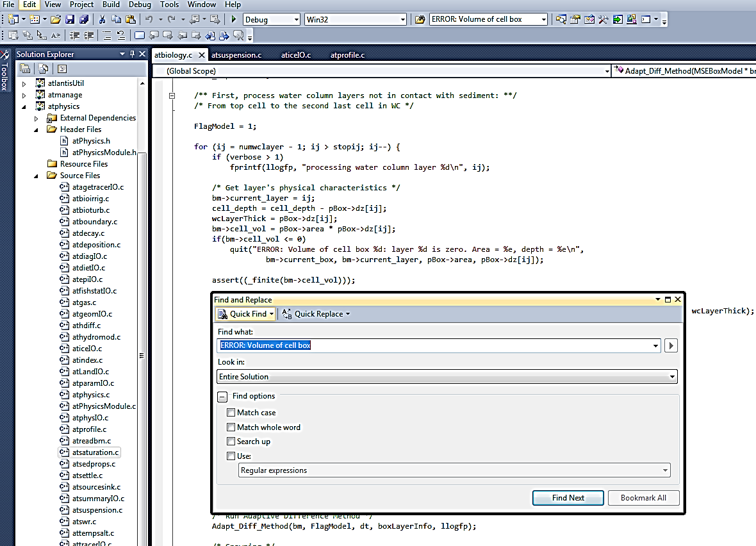Pin the Solution Explorer panel
The image size is (756, 546).
coord(133,54)
